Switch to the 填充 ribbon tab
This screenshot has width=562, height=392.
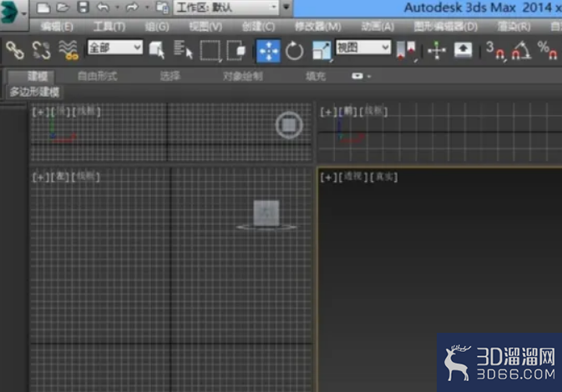tap(316, 76)
